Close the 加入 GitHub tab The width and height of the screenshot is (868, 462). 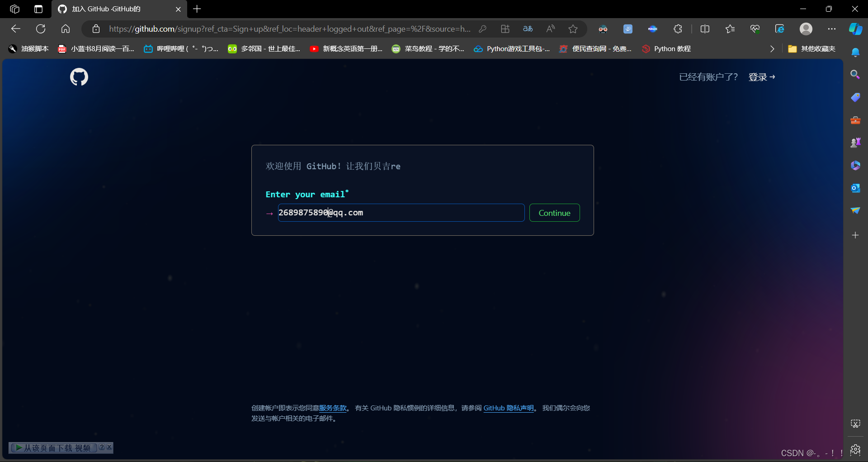point(178,9)
